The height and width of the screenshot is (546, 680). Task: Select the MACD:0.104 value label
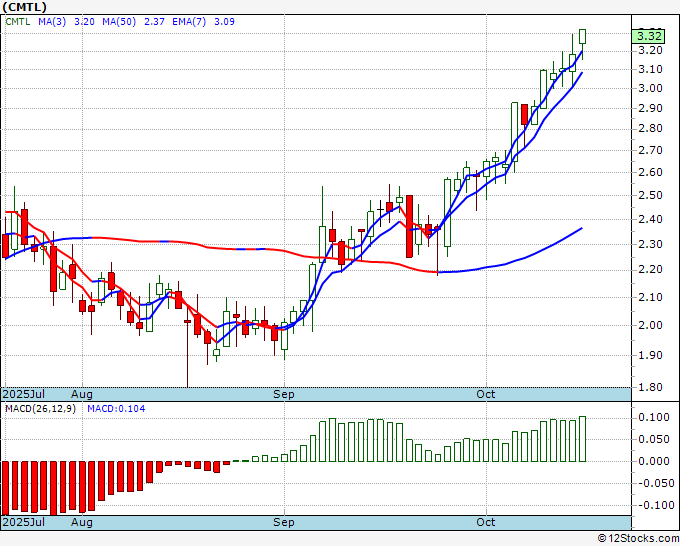tap(116, 409)
